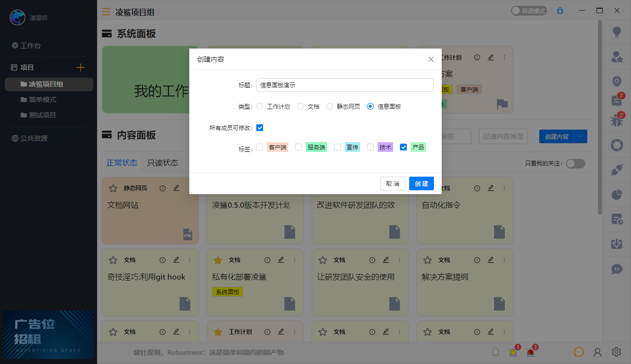Click the 创建 button to create content

[x=421, y=183]
